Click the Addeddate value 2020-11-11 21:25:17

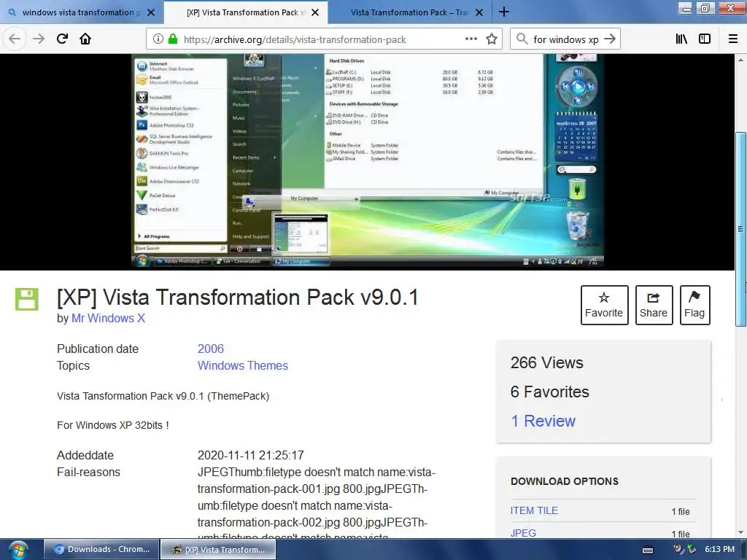251,455
